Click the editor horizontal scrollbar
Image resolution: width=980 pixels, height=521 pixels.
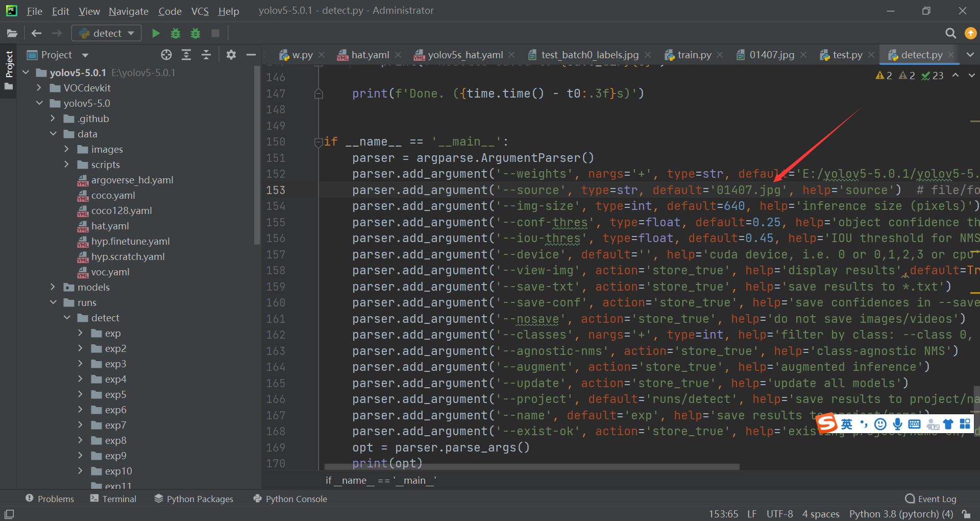pyautogui.click(x=532, y=467)
